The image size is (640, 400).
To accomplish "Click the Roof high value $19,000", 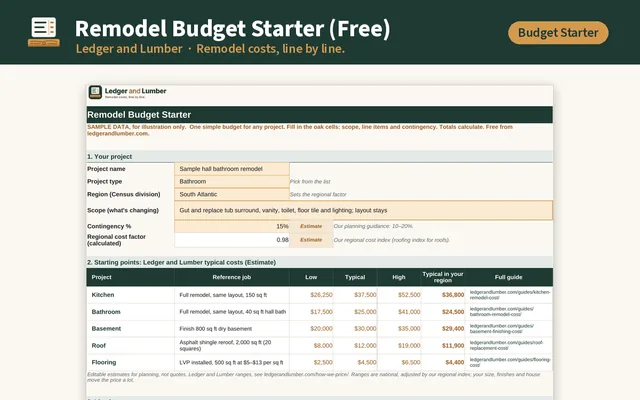I will click(x=409, y=346).
